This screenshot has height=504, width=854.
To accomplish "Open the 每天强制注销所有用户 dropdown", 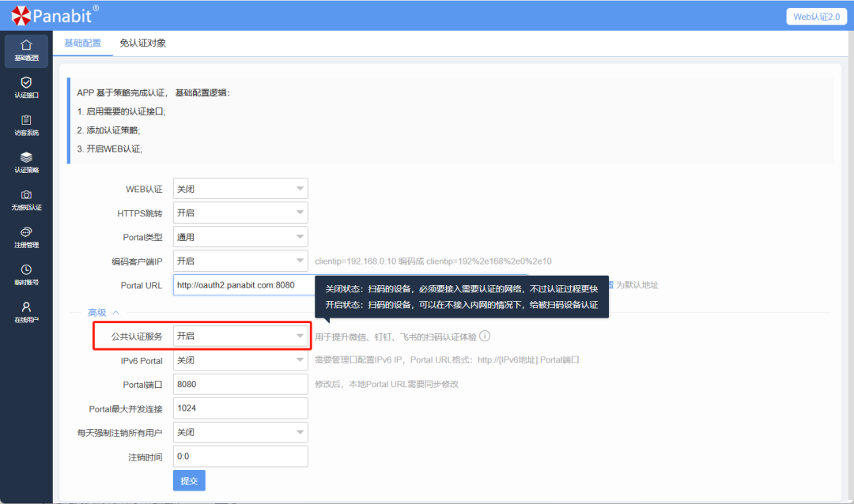I will tap(240, 432).
